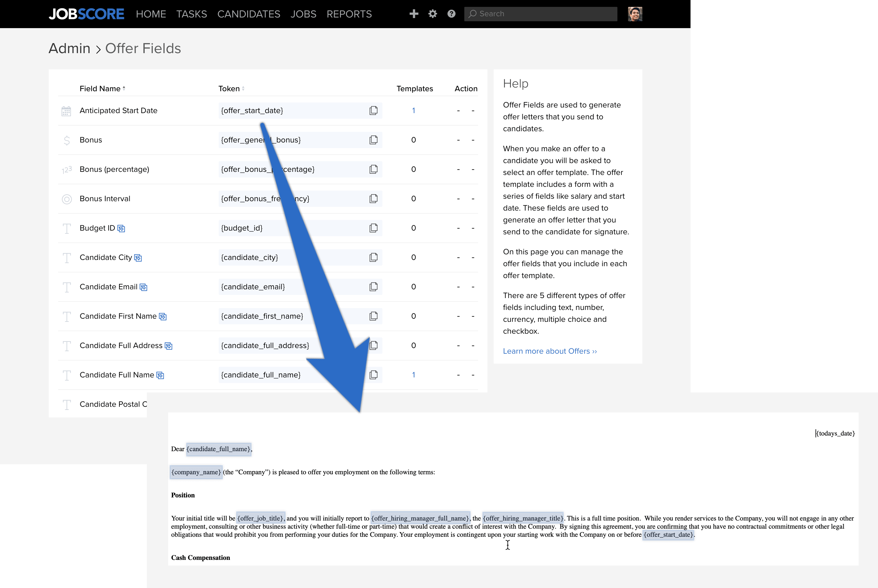Click {offer_job_title} token in offer letter
The image size is (878, 588).
[x=261, y=518]
